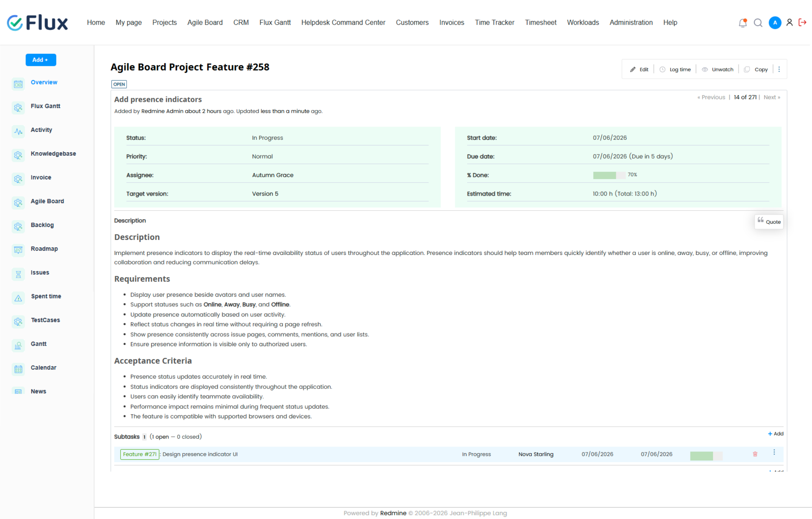
Task: Click the pencil Edit icon
Action: (632, 69)
